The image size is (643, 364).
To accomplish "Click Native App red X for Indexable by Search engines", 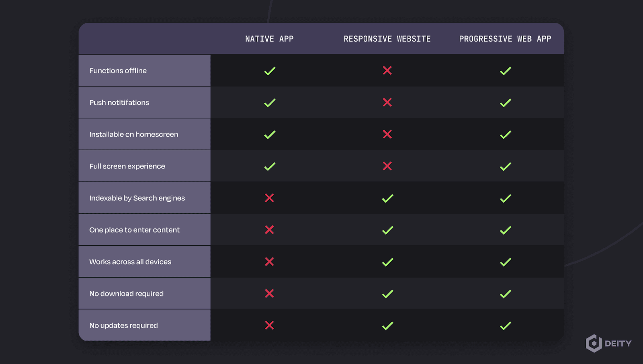I will click(x=269, y=198).
